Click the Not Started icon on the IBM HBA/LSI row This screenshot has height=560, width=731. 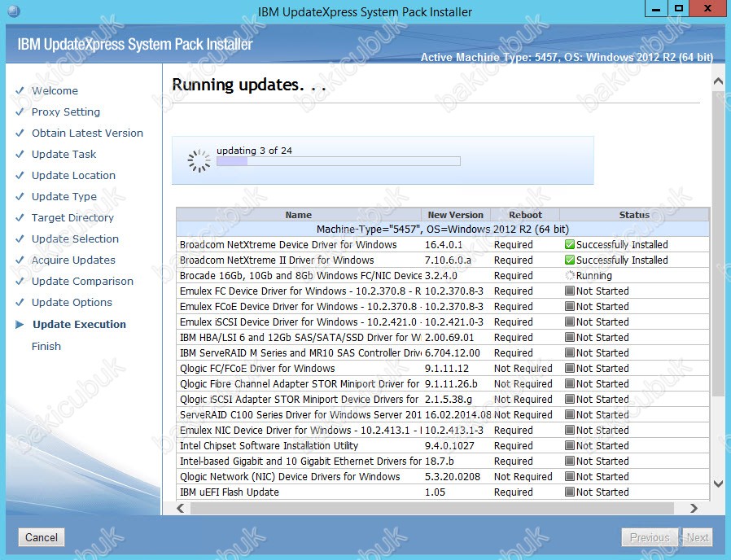(x=569, y=337)
